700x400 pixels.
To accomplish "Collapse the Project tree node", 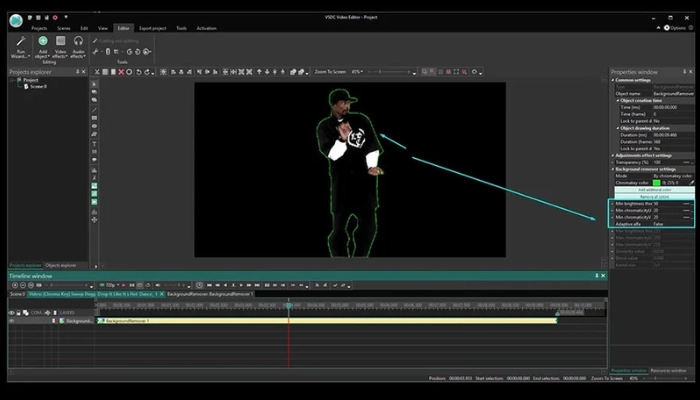I will [13, 80].
